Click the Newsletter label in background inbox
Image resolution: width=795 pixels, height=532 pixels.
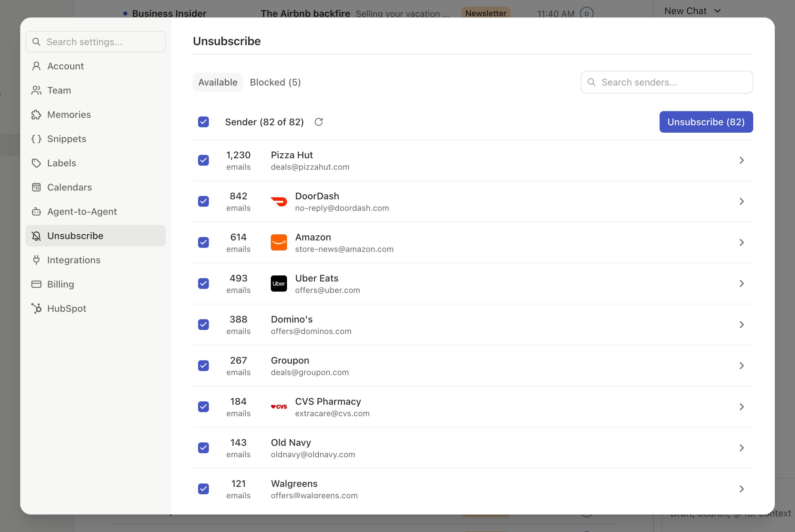point(486,13)
